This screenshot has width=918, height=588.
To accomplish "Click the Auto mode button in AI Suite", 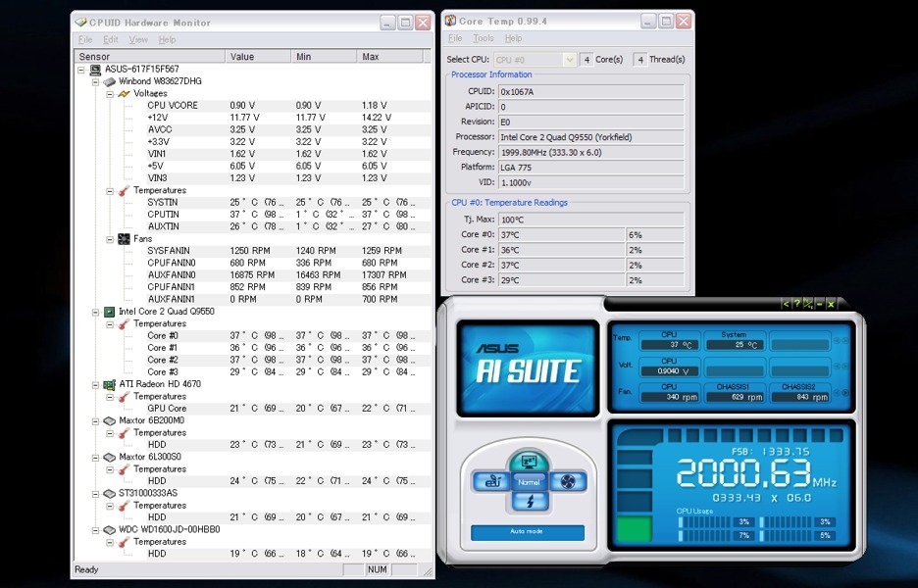I will (528, 532).
